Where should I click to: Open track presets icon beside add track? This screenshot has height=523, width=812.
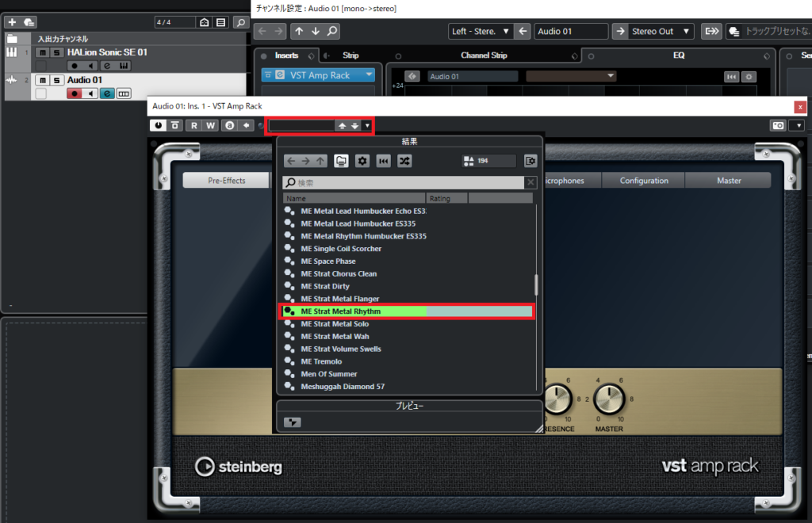click(x=29, y=22)
